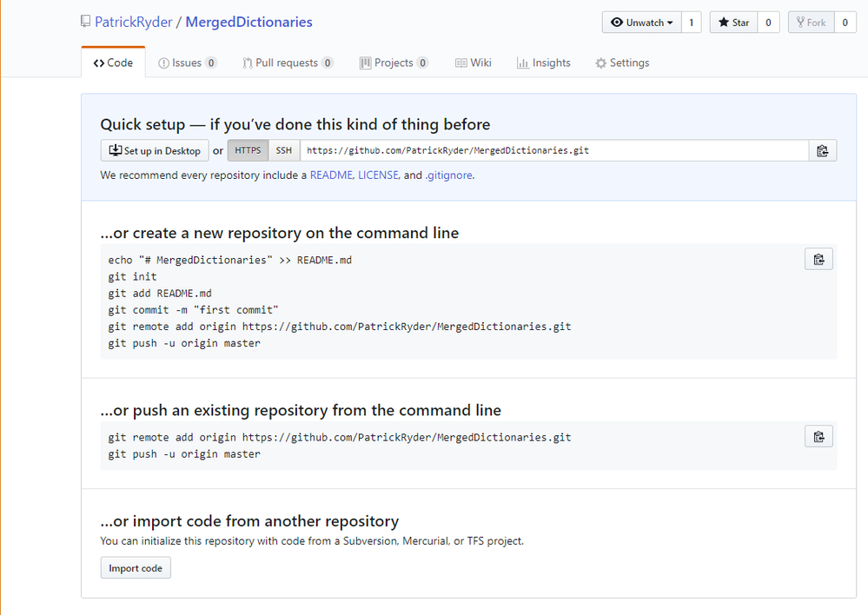Select the HTTPS protocol toggle
This screenshot has width=868, height=615.
tap(248, 150)
